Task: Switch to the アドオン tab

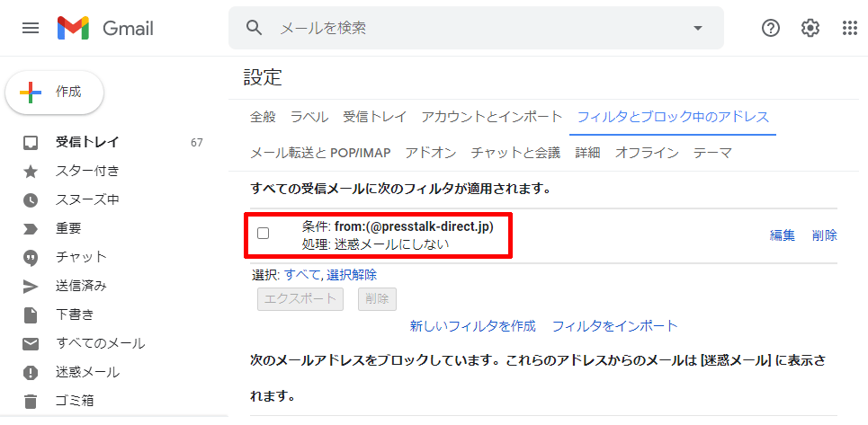Action: [431, 153]
